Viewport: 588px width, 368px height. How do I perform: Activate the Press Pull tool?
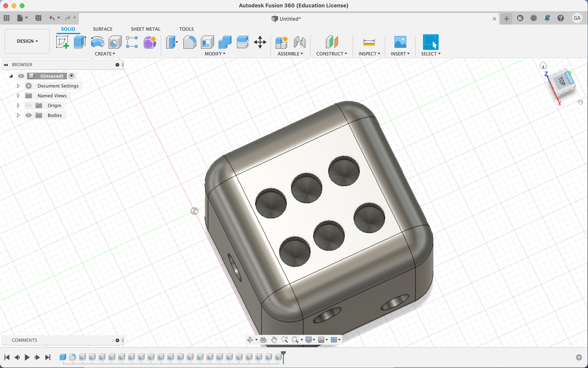click(172, 42)
